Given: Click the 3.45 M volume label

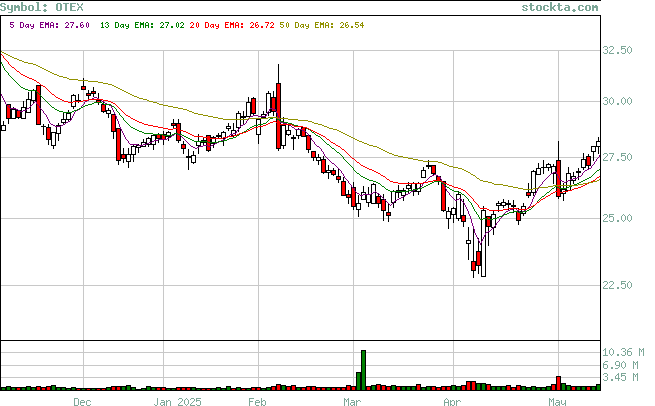Looking at the screenshot, I should click(620, 377).
